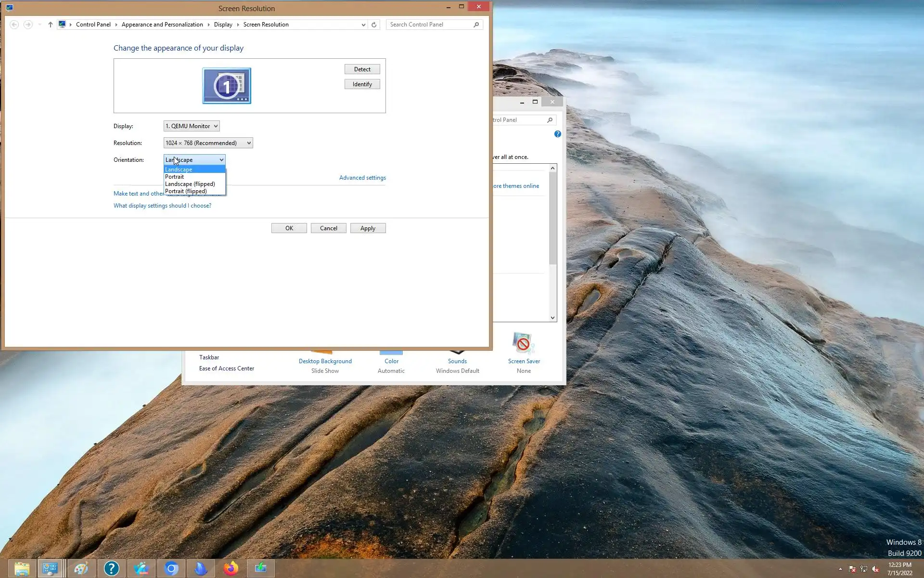Open File Explorer from the taskbar
Screen dimensions: 924x578
(22, 569)
